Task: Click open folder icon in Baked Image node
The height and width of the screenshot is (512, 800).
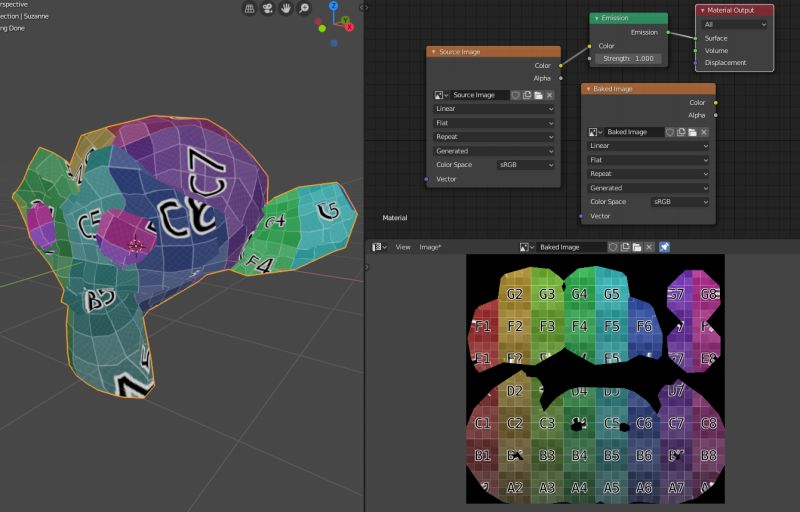Action: point(692,132)
